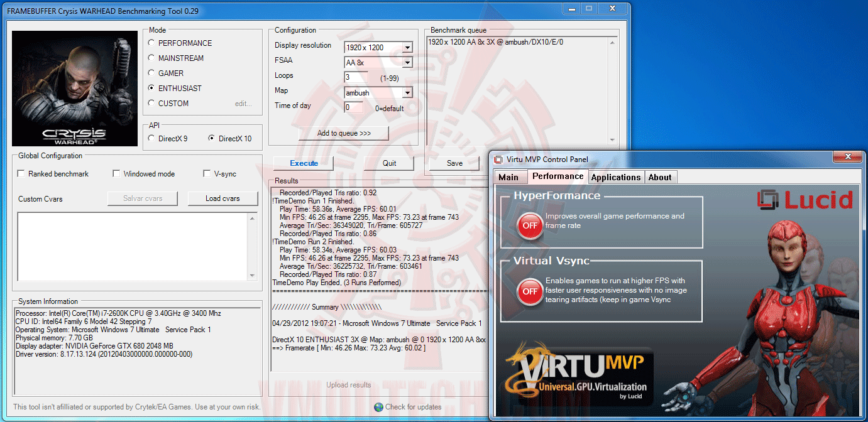
Task: Select DirectX 9 API option
Action: [x=151, y=139]
